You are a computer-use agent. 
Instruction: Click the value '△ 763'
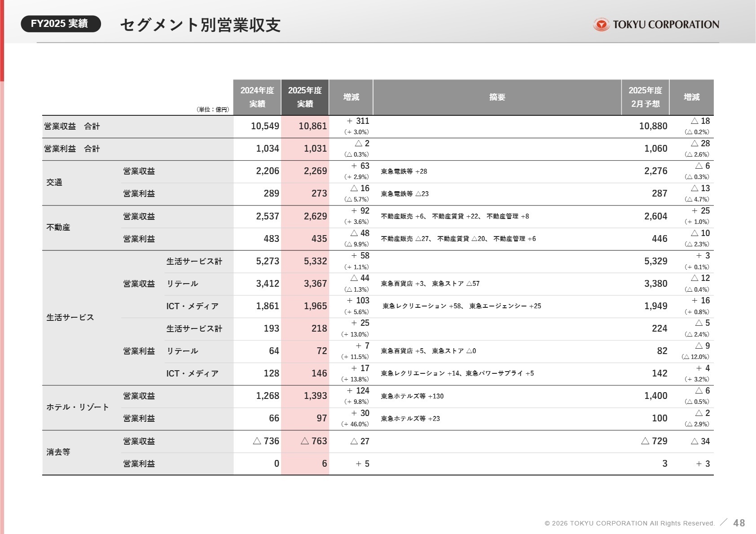tap(314, 441)
